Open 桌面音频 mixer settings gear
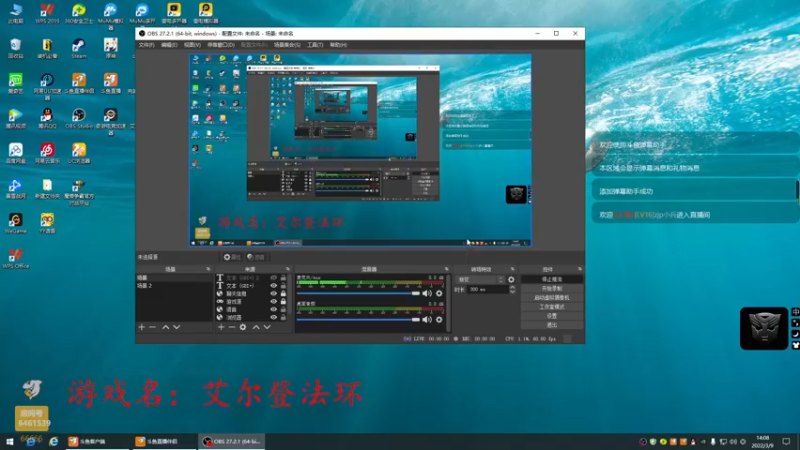 click(439, 319)
